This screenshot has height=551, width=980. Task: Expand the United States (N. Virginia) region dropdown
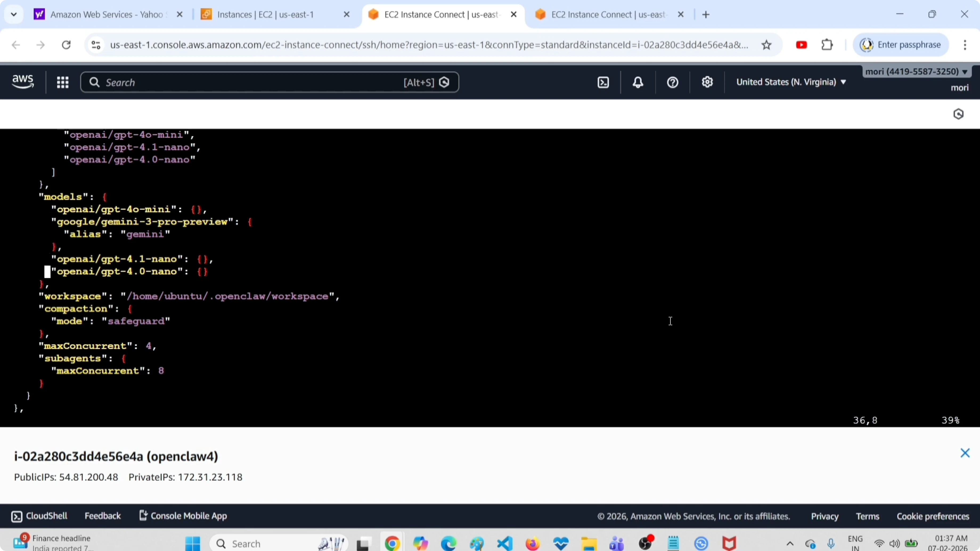(x=791, y=82)
